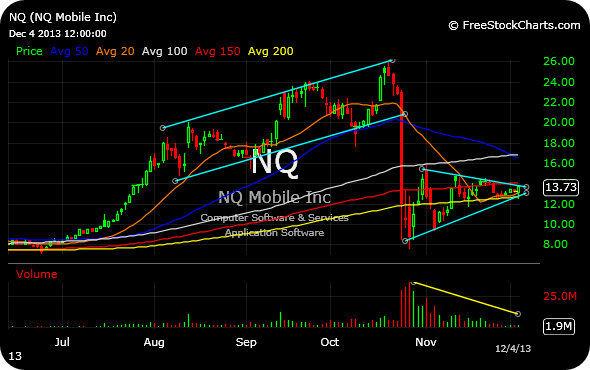590x370 pixels.
Task: Click the Dec 4 2013 12:00:00 timestamp
Action: point(58,34)
